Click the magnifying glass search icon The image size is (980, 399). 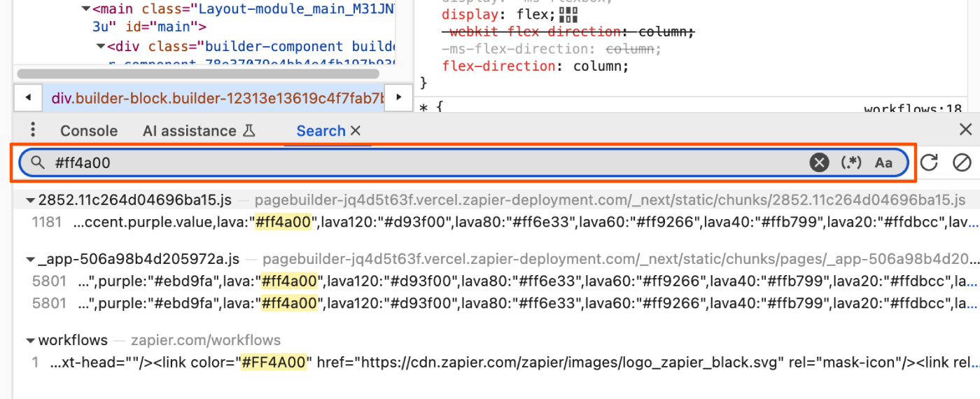click(x=38, y=163)
